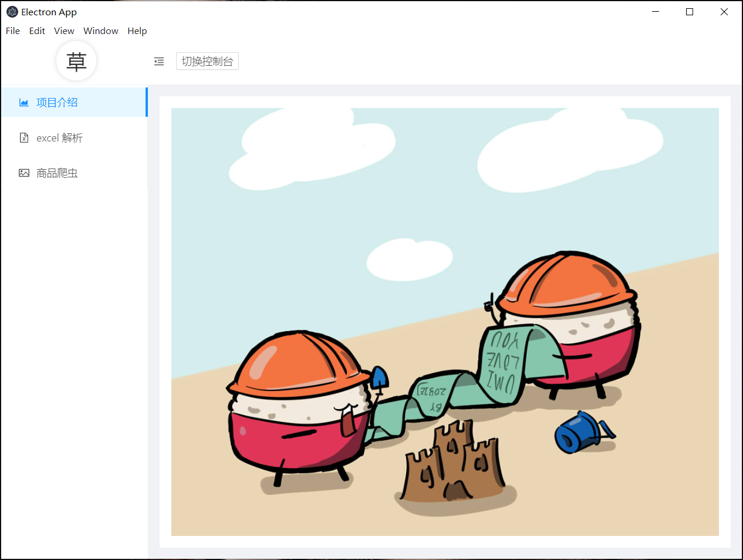Click the 草 avatar logo
The image size is (743, 560).
click(76, 61)
